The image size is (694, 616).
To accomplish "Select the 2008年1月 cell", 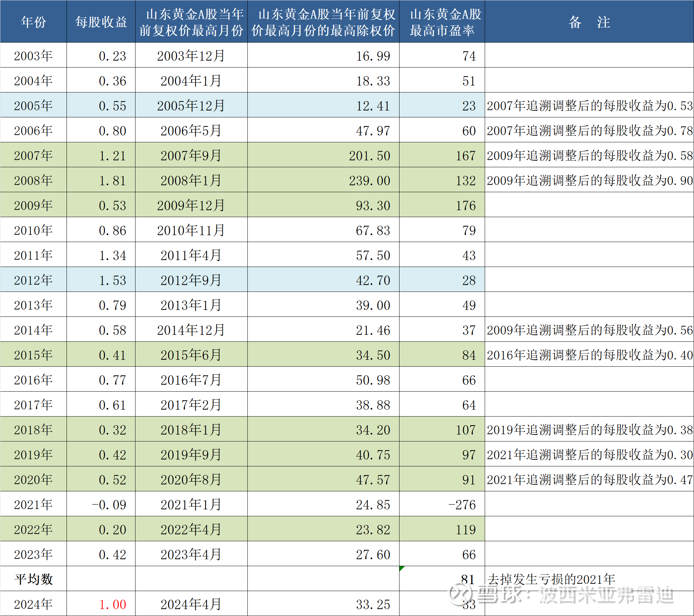I will [x=191, y=180].
